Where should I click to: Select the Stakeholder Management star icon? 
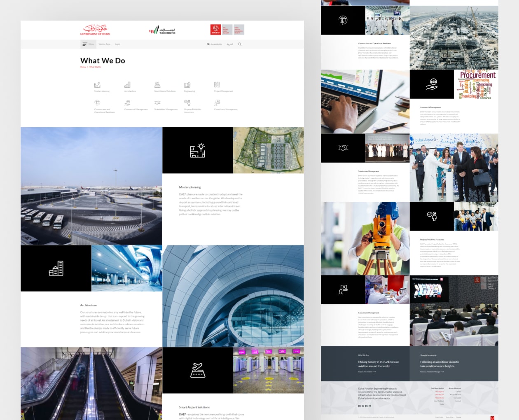click(157, 102)
